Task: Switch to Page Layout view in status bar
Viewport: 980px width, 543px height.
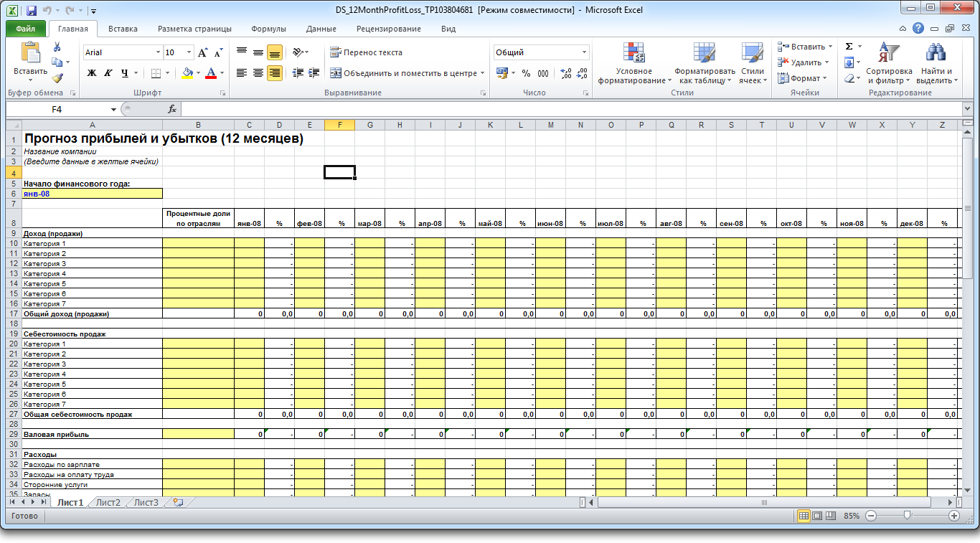Action: [818, 516]
